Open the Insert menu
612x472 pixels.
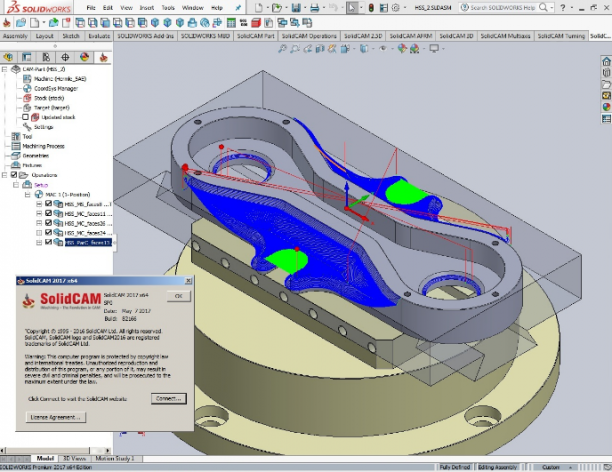click(147, 7)
